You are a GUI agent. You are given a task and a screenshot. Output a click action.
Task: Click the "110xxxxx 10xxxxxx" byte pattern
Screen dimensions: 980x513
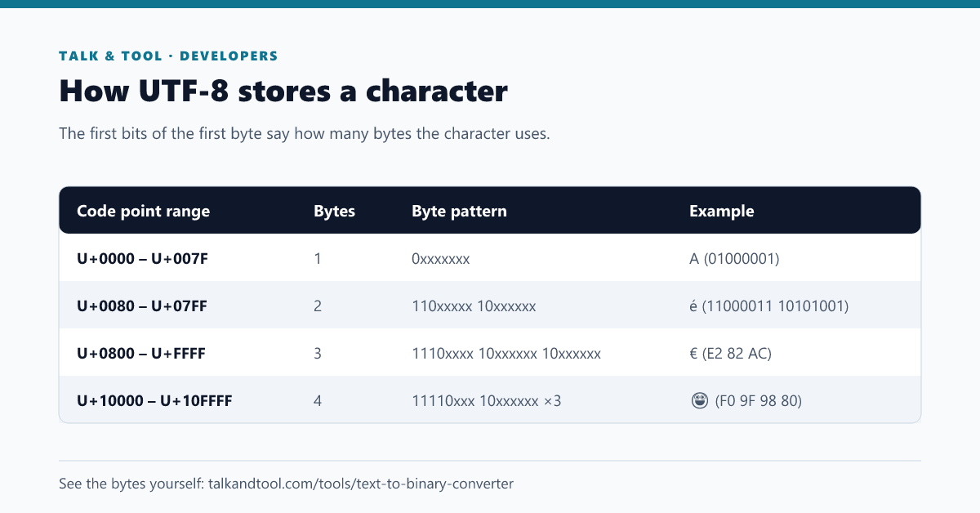(474, 306)
